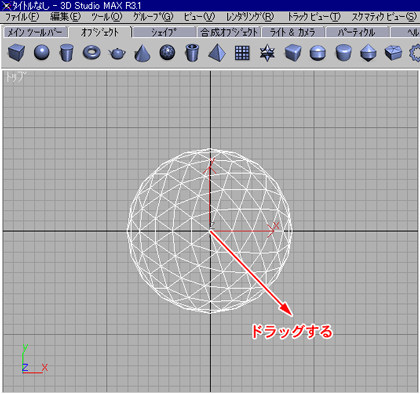Image resolution: width=420 pixels, height=394 pixels.
Task: Pick the Torus primitive icon
Action: click(x=92, y=53)
